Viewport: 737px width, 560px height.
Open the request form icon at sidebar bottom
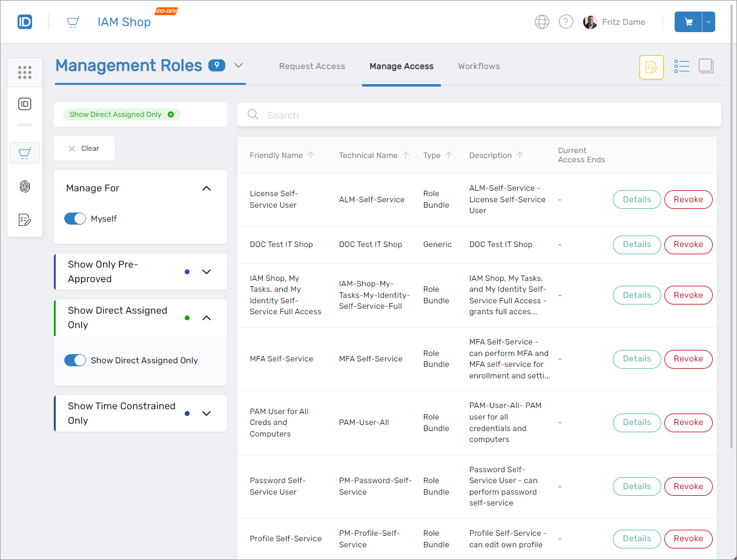coord(25,220)
